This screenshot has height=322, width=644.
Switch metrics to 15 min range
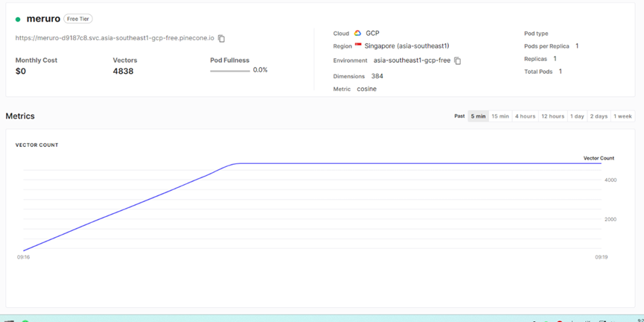(x=500, y=116)
